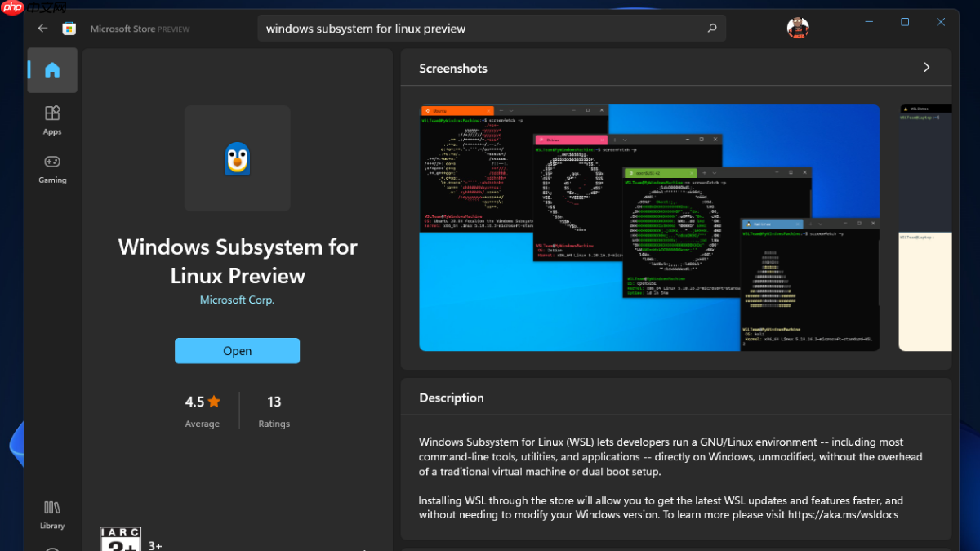Click the 4.5 star average rating

[202, 402]
